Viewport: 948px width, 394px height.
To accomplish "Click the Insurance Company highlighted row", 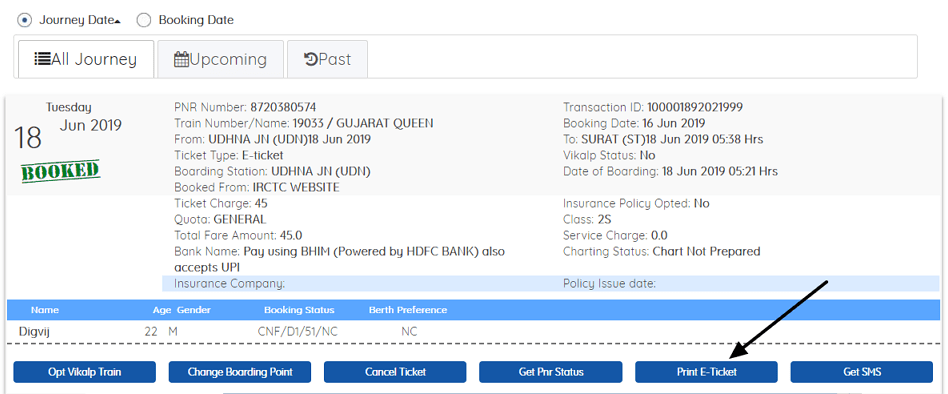I will (x=551, y=283).
